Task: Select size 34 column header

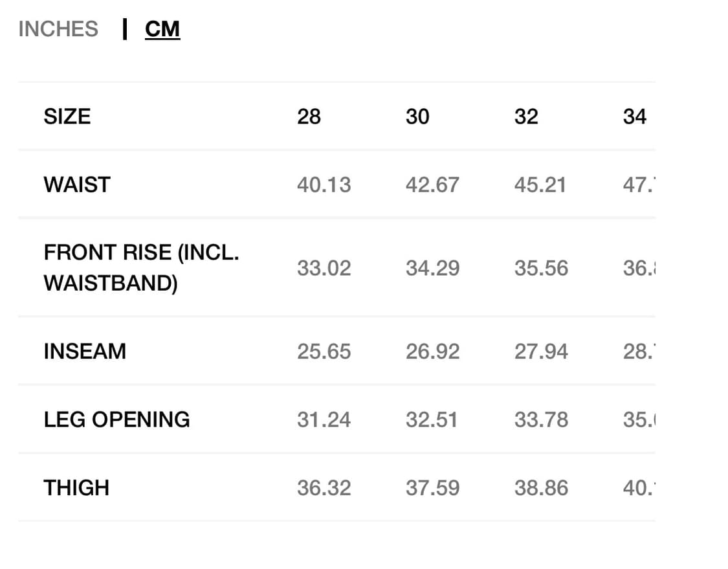Action: click(x=635, y=116)
